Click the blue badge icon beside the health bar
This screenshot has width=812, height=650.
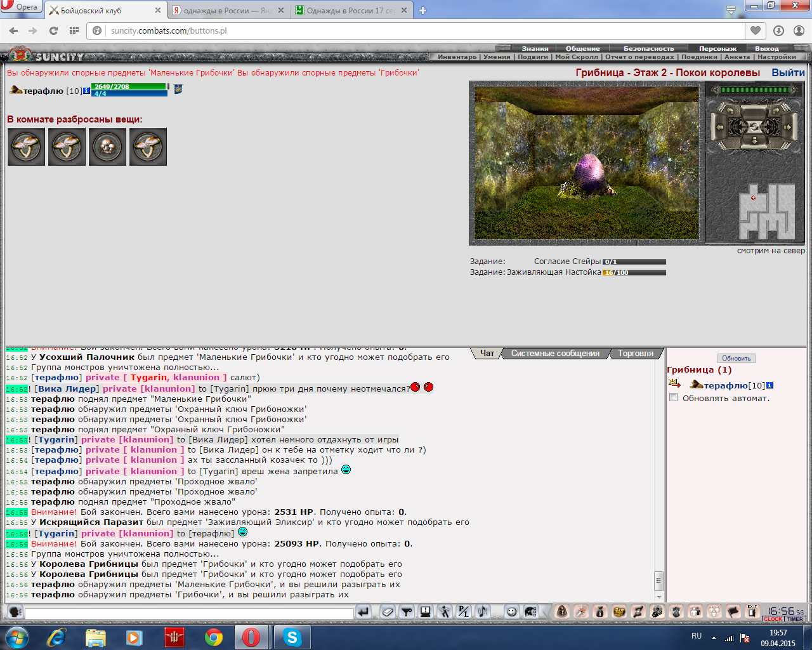pos(178,89)
